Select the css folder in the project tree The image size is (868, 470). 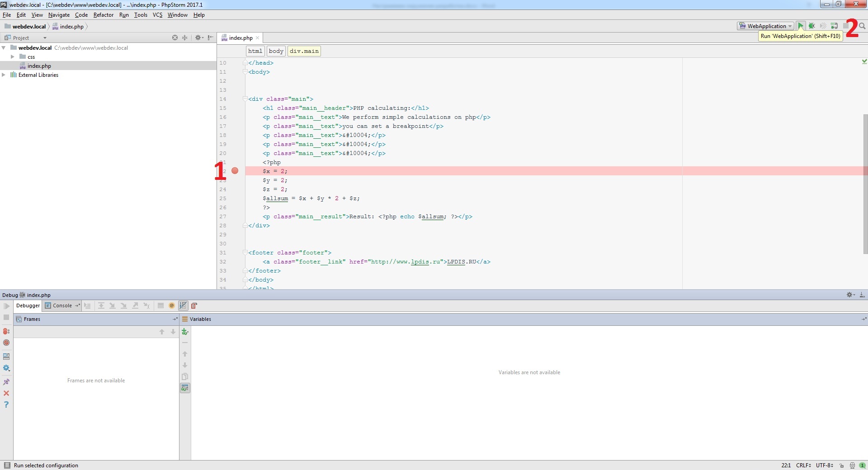[31, 56]
